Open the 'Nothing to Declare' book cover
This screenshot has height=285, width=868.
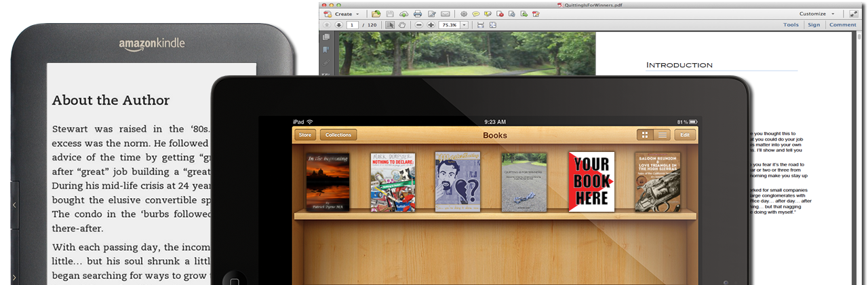click(393, 182)
